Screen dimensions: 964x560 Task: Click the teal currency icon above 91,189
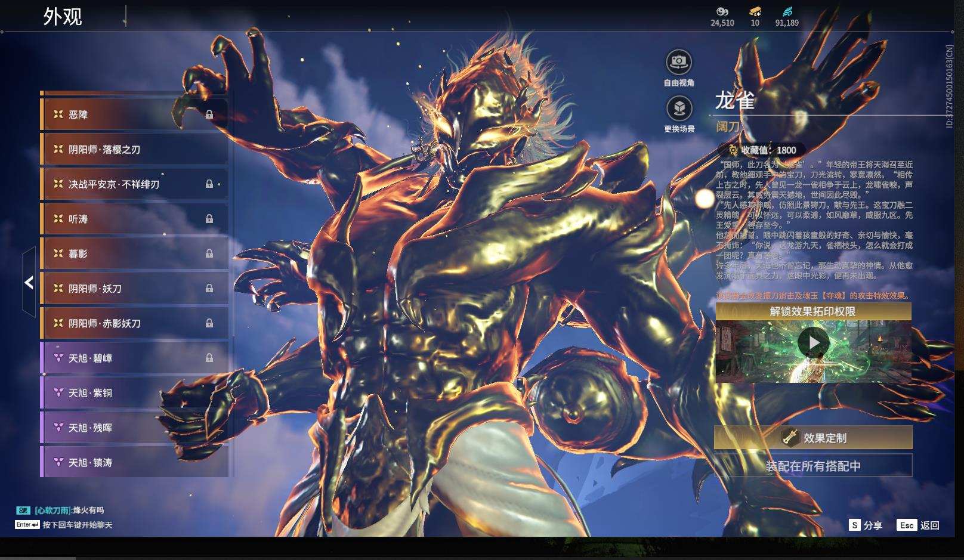(787, 11)
